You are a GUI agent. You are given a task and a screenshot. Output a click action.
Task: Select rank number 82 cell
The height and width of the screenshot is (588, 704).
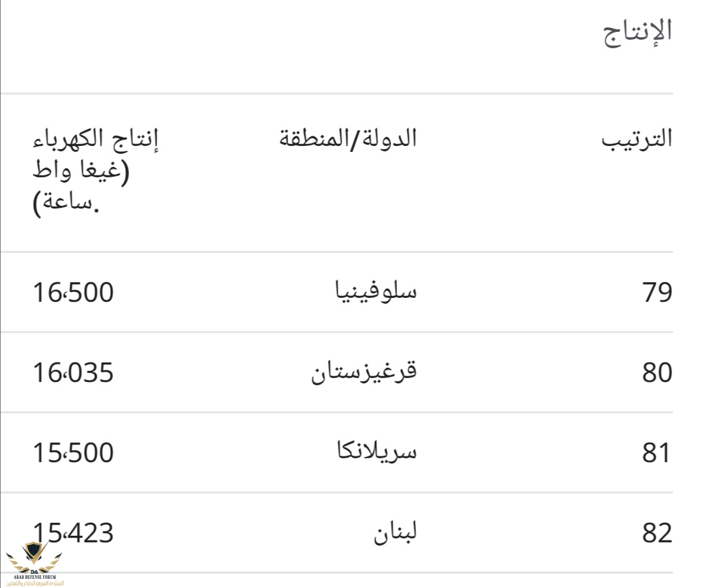656,533
